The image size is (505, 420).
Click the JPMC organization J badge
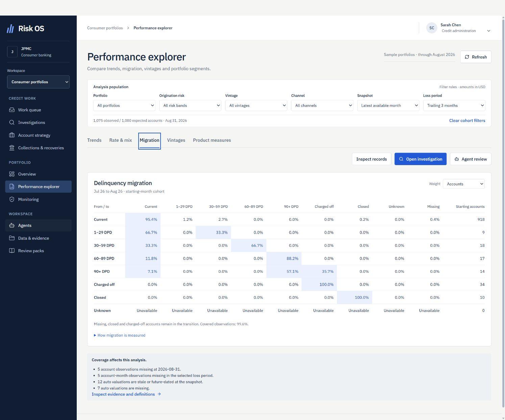(12, 52)
